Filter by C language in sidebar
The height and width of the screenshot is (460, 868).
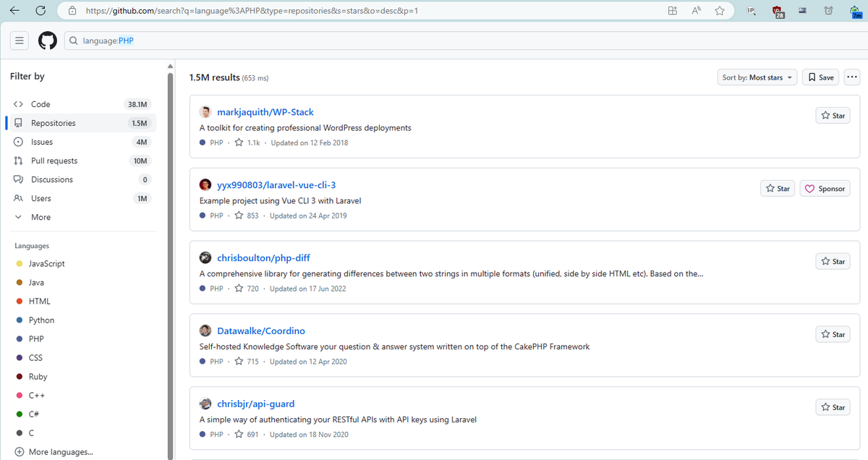click(31, 433)
